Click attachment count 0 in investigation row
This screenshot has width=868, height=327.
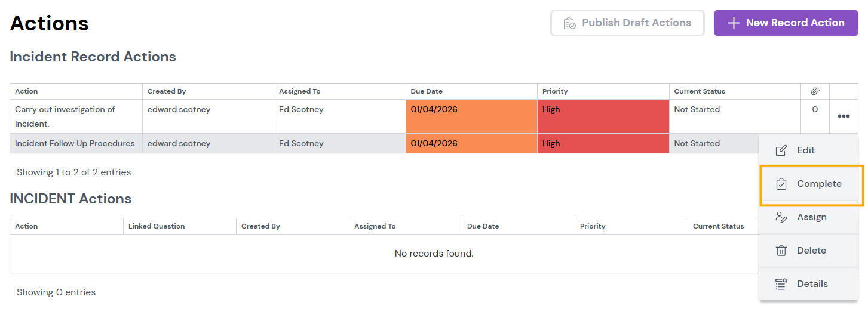(x=815, y=110)
